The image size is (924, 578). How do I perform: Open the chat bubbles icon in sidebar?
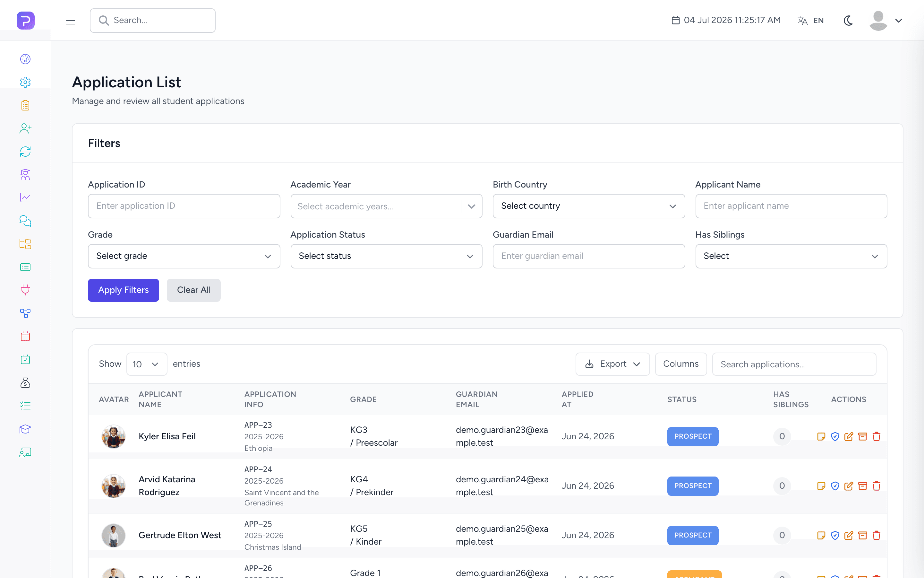click(25, 221)
